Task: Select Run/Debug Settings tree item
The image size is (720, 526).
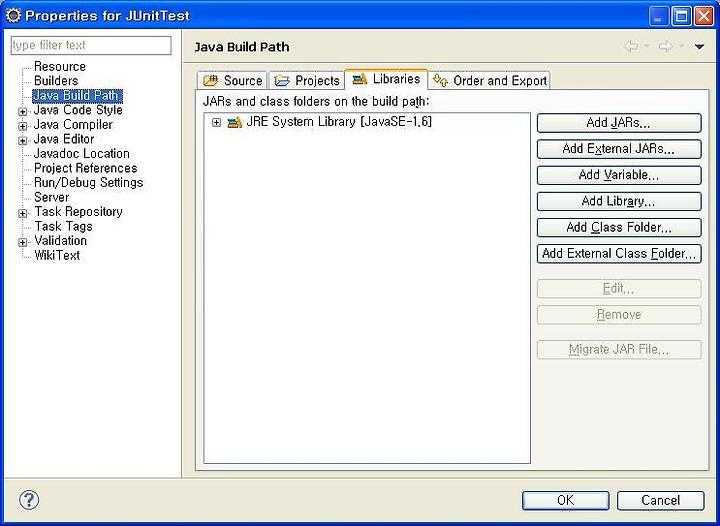Action: (89, 183)
